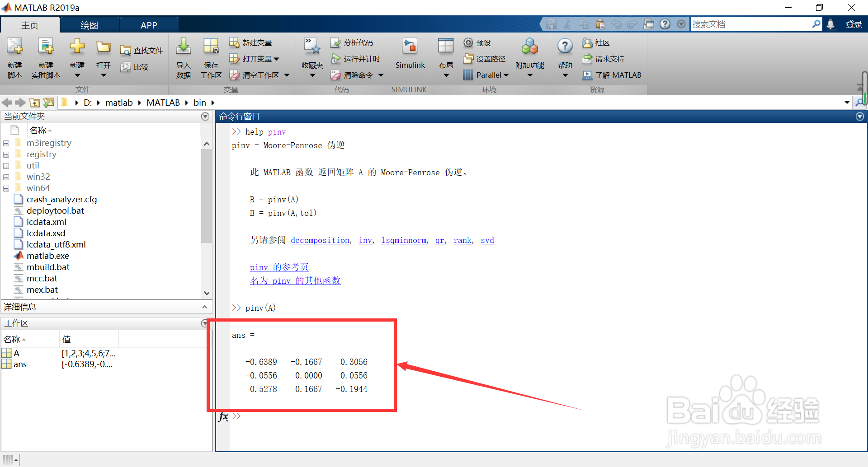Click the browse for folder icon

tap(49, 103)
